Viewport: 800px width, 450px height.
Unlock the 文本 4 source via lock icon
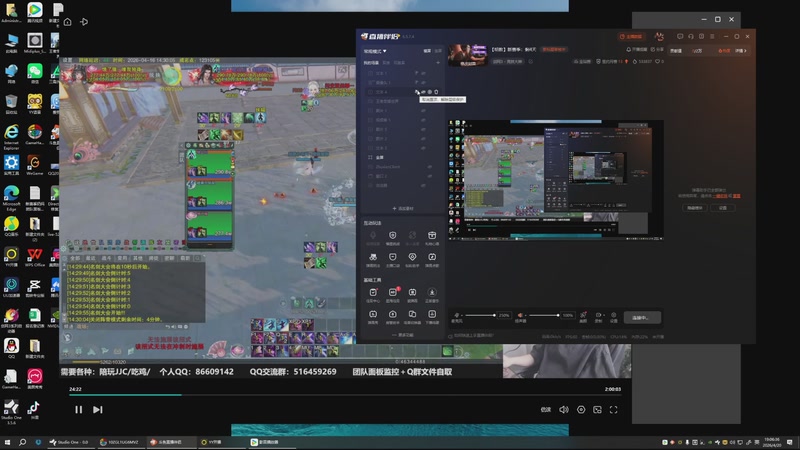pyautogui.click(x=417, y=92)
